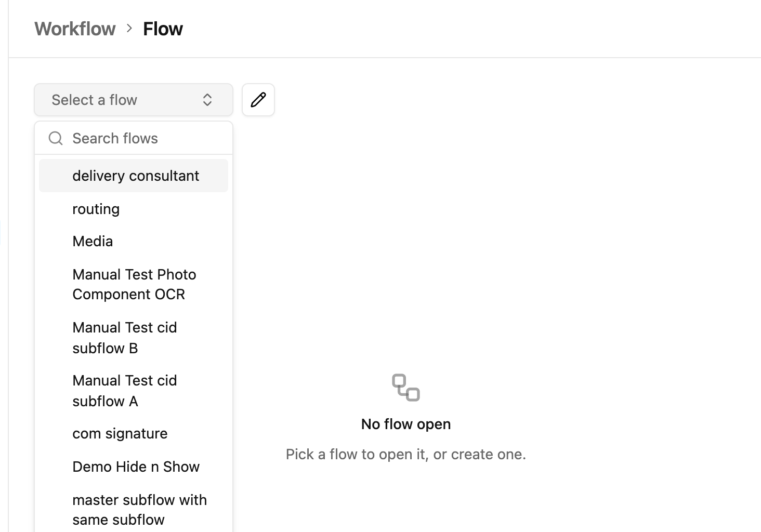Click the Pick a flow to open it text
Image resolution: width=761 pixels, height=532 pixels.
click(x=406, y=454)
